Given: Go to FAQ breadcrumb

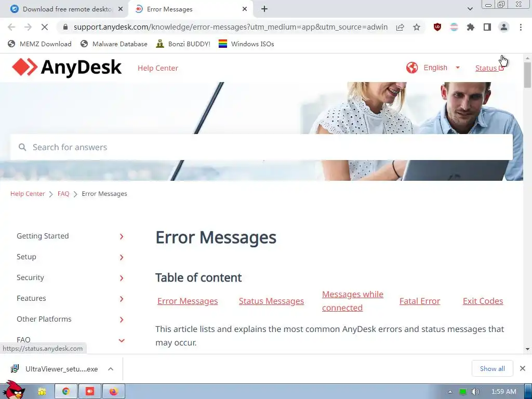Looking at the screenshot, I should click(63, 193).
